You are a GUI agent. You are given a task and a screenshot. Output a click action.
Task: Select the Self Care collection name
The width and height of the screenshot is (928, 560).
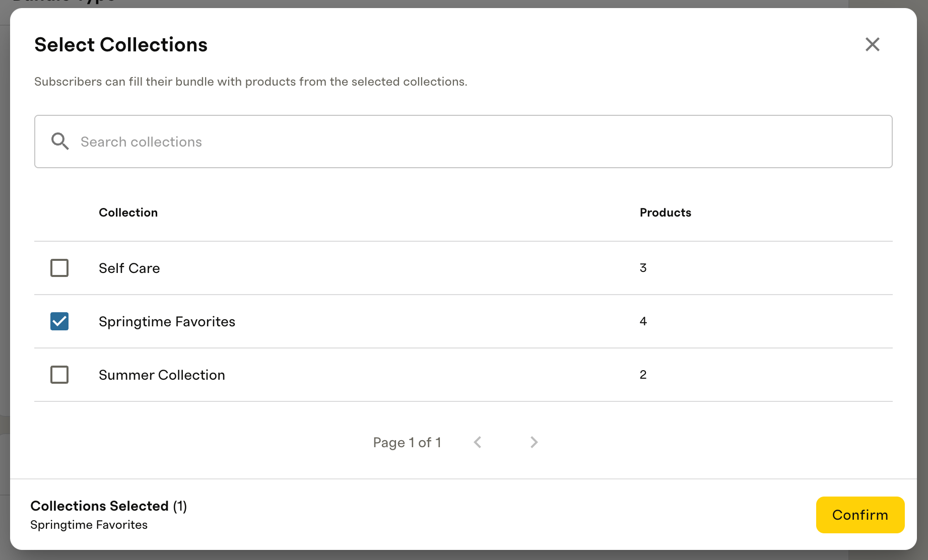coord(129,268)
